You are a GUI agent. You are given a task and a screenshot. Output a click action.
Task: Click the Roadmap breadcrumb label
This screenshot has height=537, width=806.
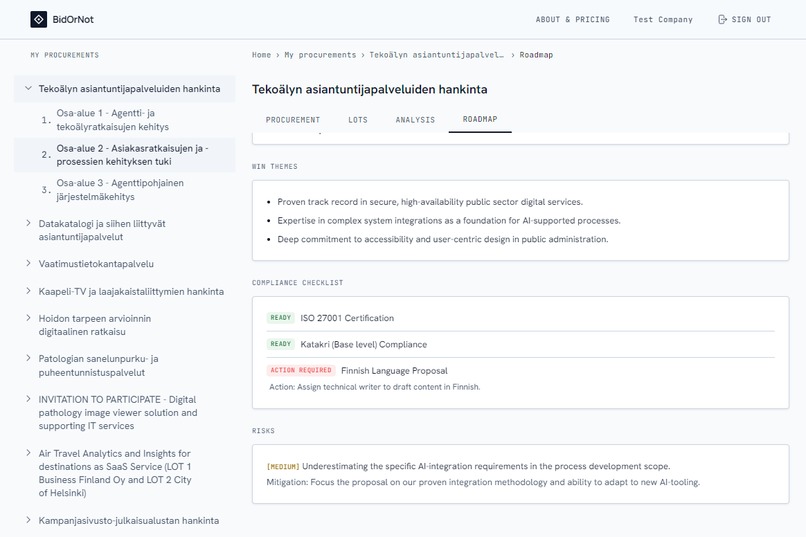tap(536, 55)
